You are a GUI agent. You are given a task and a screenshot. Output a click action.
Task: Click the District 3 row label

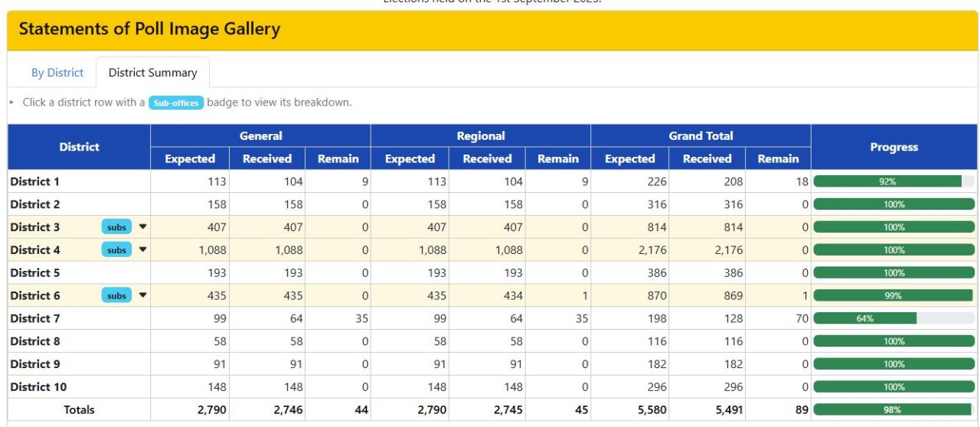[x=34, y=227]
